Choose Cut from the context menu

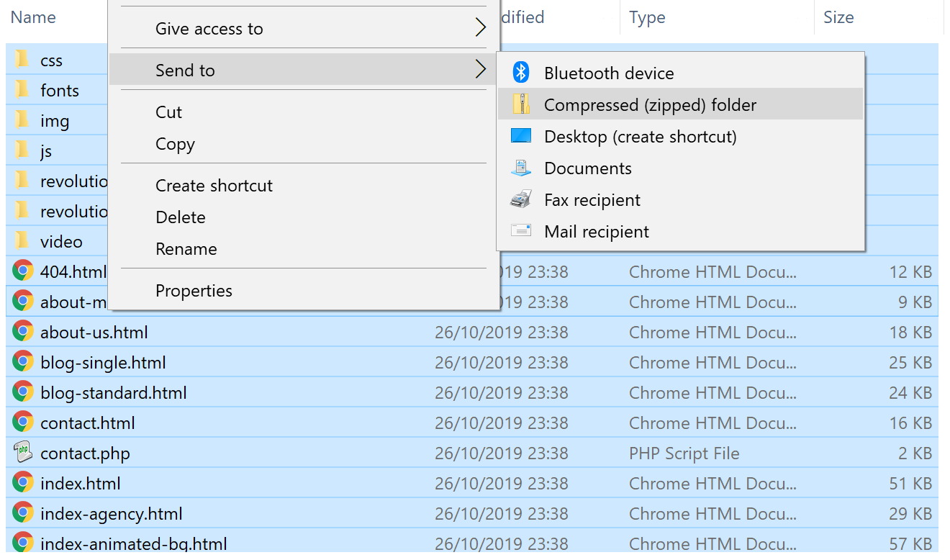pyautogui.click(x=169, y=112)
